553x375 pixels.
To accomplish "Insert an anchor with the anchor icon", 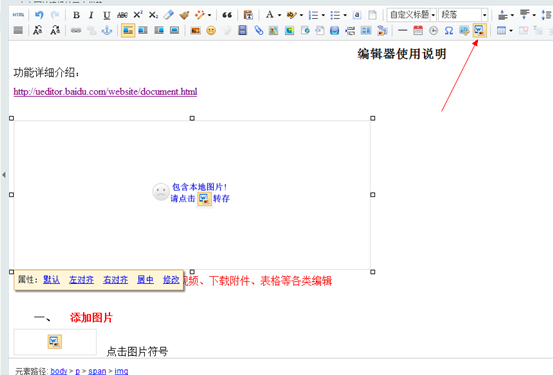I will click(x=107, y=30).
